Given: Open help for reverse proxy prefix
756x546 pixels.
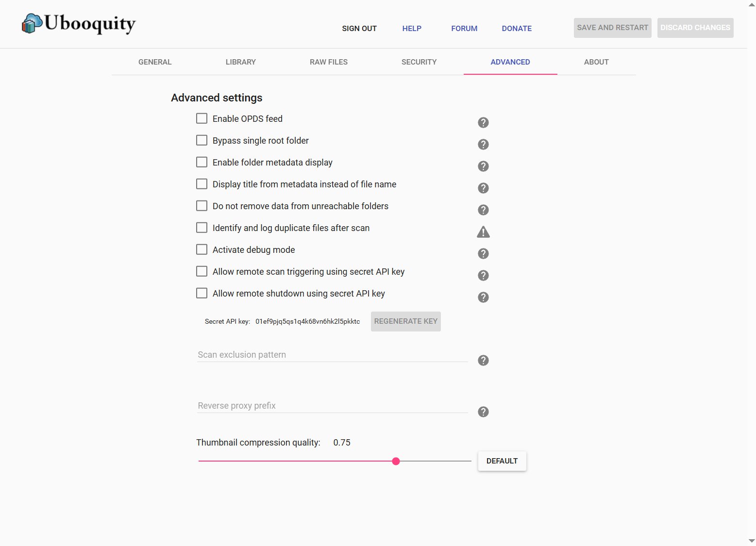Looking at the screenshot, I should click(483, 412).
